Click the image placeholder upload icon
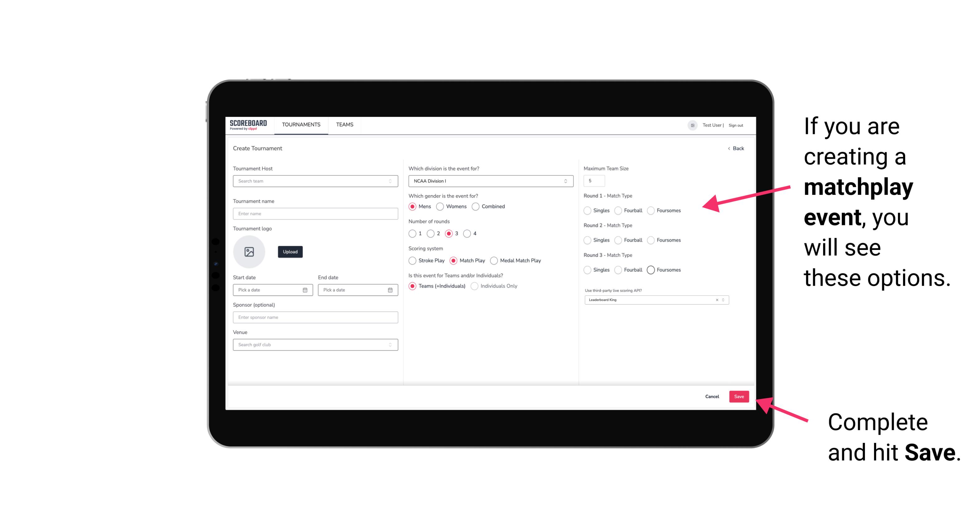 pyautogui.click(x=249, y=252)
